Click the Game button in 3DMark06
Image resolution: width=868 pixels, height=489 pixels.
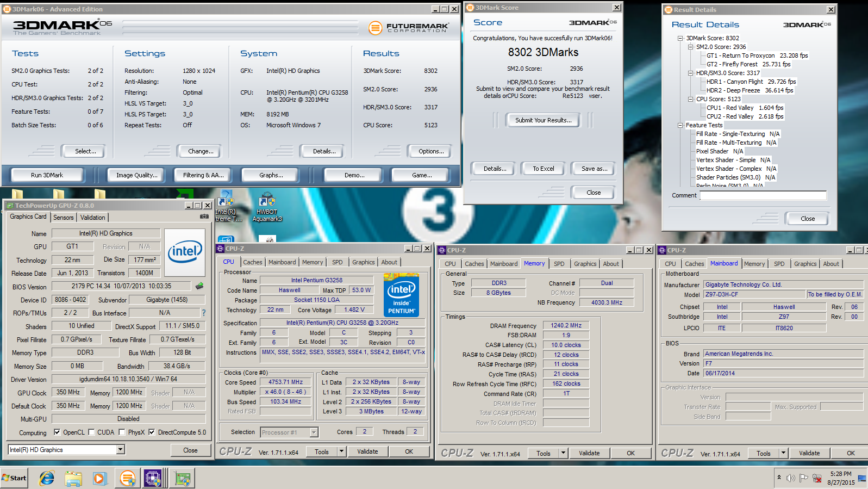click(x=422, y=175)
